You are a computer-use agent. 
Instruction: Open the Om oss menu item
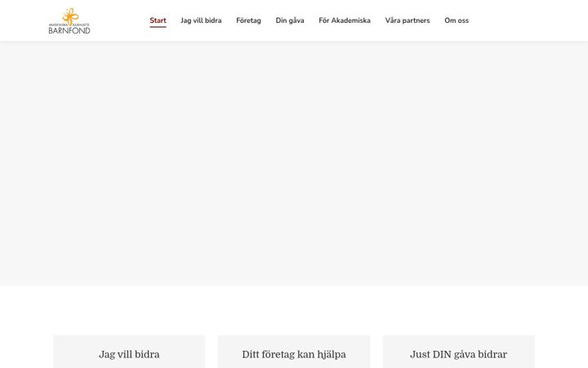(457, 20)
